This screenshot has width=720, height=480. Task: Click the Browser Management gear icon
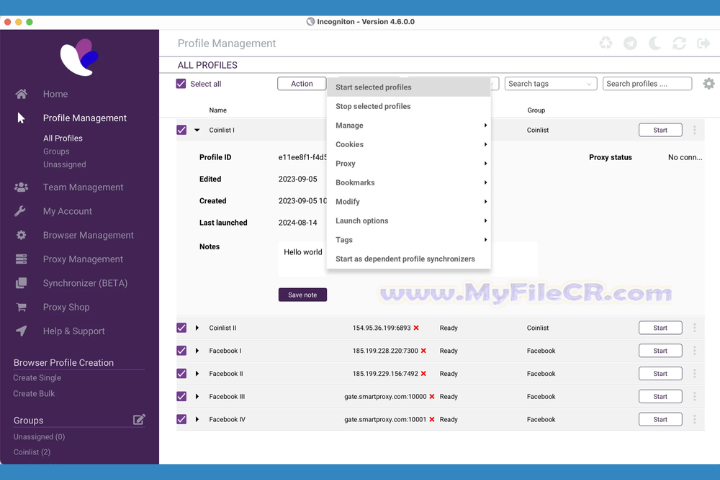pyautogui.click(x=21, y=235)
